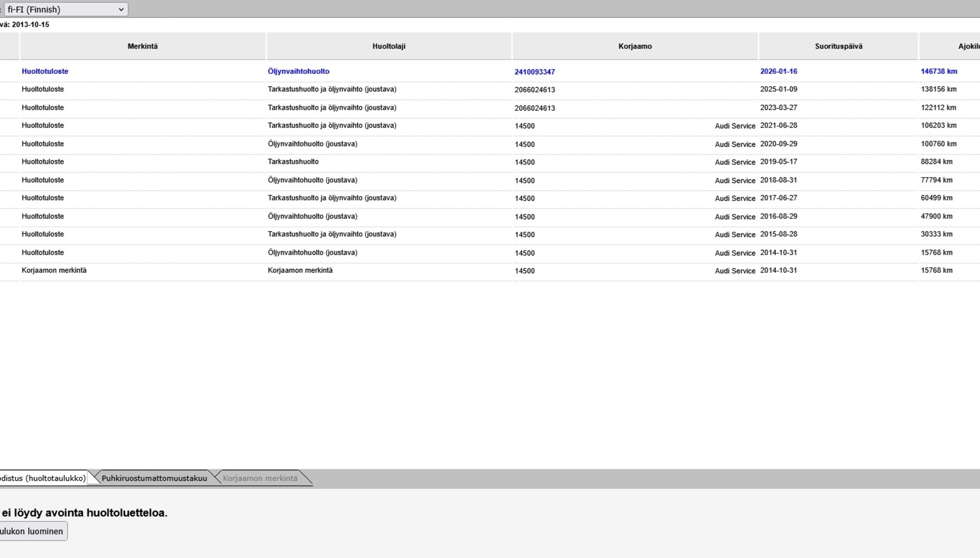
Task: Select the service entry dated 2023-03-27
Action: point(778,107)
